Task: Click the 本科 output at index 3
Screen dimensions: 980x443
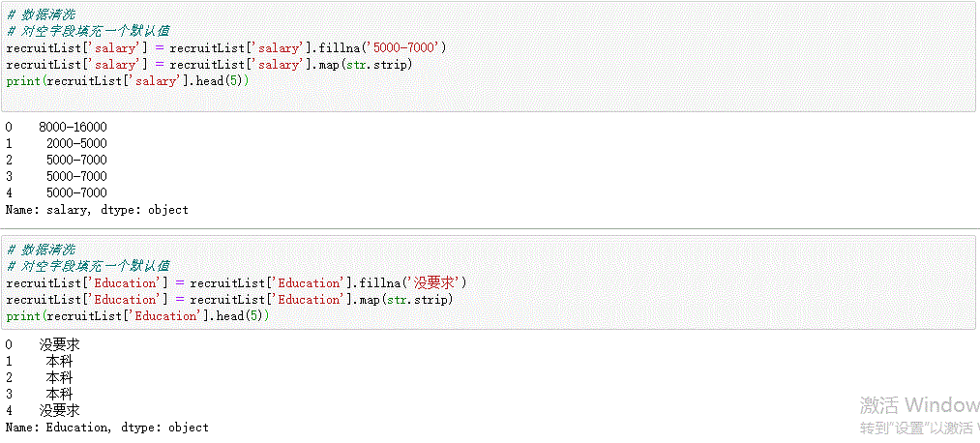Action: tap(59, 394)
